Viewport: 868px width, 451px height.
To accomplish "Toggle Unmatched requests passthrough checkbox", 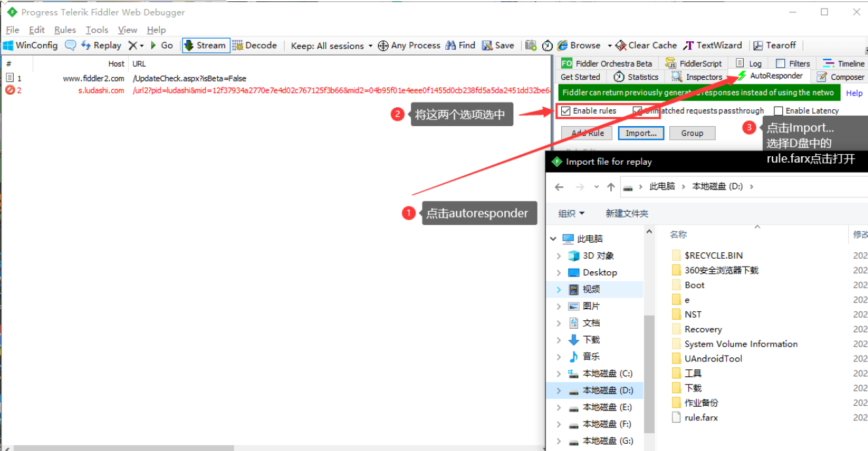I will 637,111.
